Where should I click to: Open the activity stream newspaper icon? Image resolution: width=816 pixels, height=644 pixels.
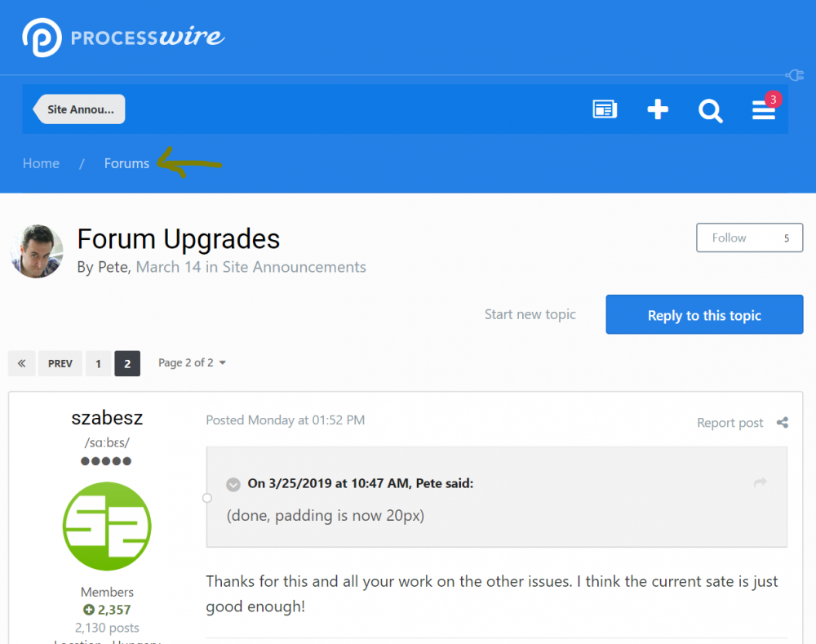tap(605, 110)
